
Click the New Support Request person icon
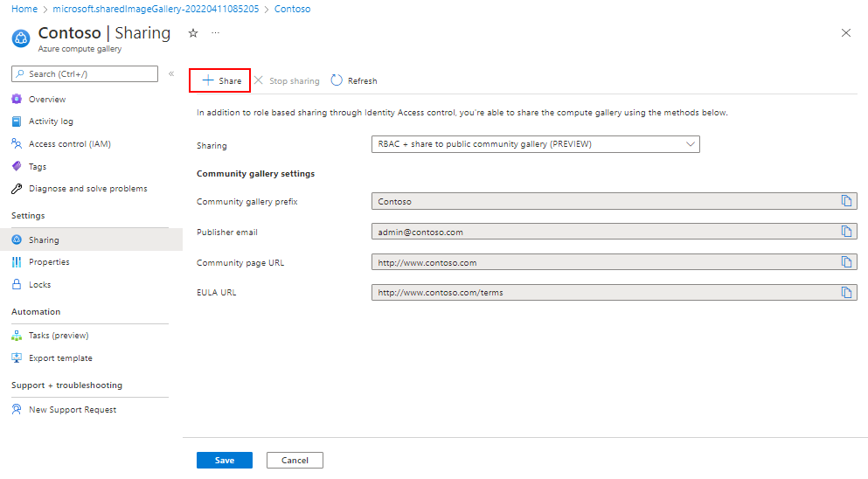click(17, 409)
